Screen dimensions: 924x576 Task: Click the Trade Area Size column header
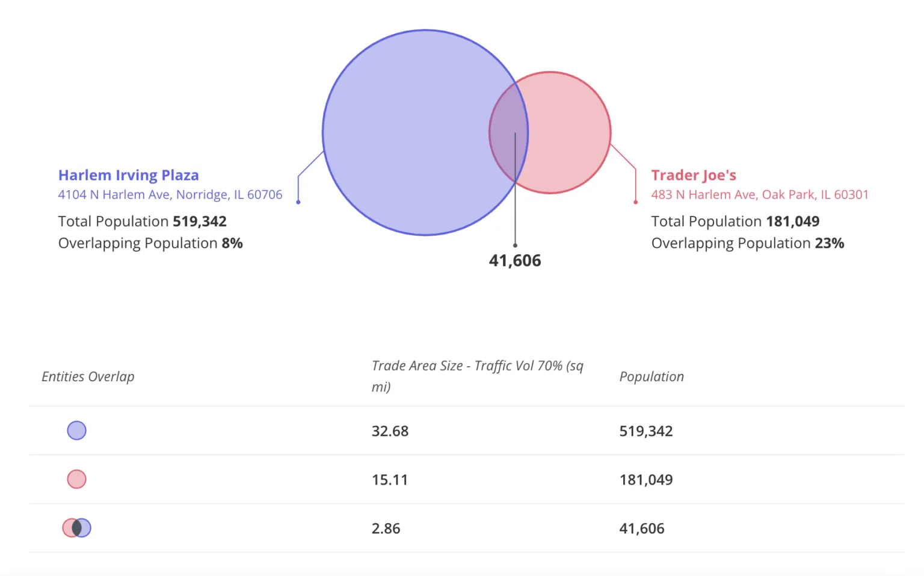pos(477,375)
